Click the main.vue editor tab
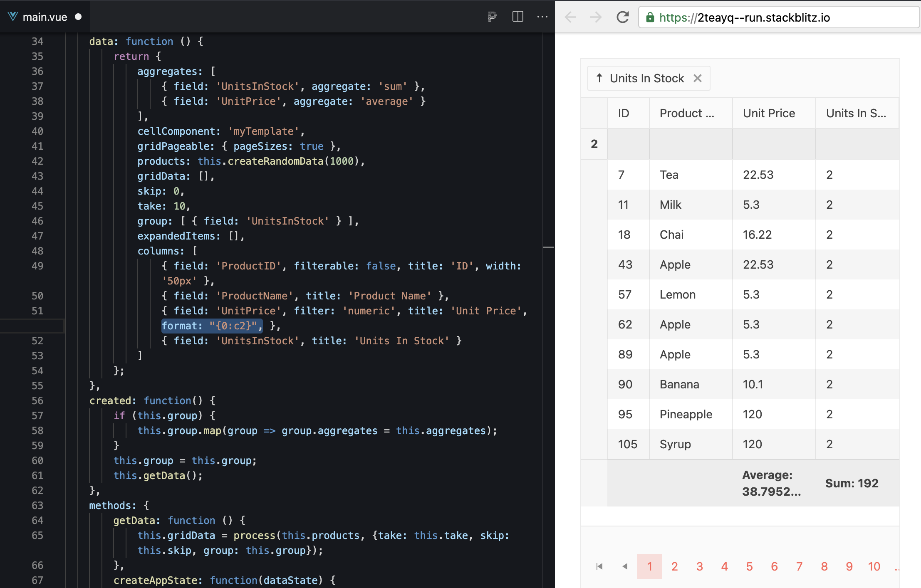The image size is (921, 588). (45, 17)
